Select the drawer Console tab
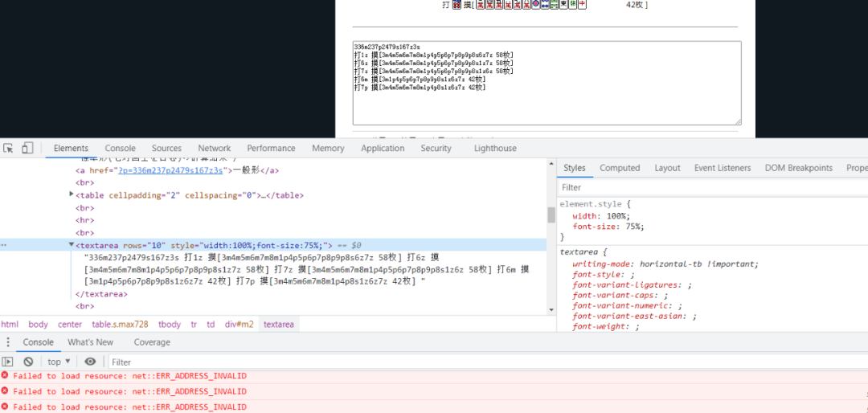The width and height of the screenshot is (868, 413). tap(39, 342)
